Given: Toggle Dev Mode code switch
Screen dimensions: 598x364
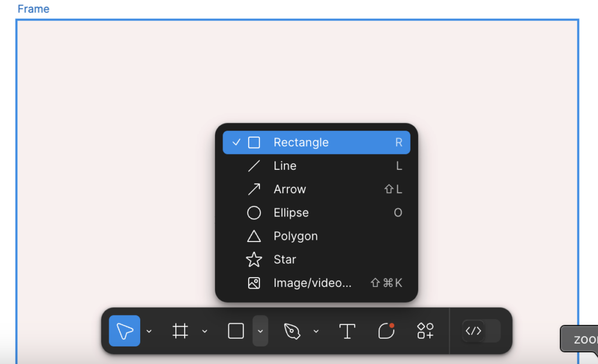Looking at the screenshot, I should click(x=481, y=331).
